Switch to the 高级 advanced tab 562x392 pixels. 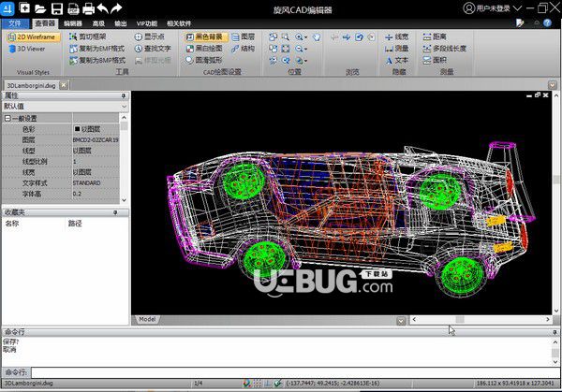coord(98,23)
